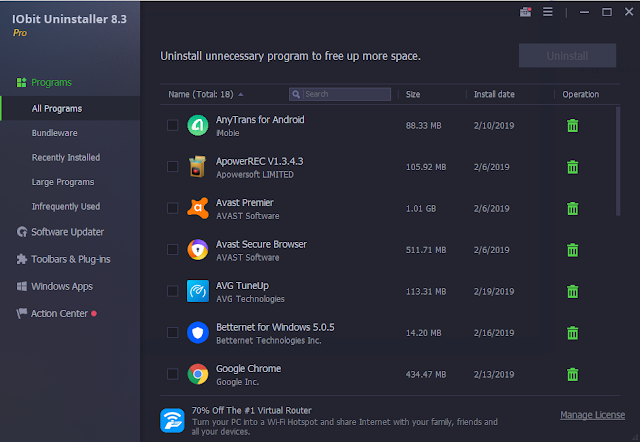Click the Betternet shield app icon
Viewport: 640px width, 442px height.
coord(198,333)
